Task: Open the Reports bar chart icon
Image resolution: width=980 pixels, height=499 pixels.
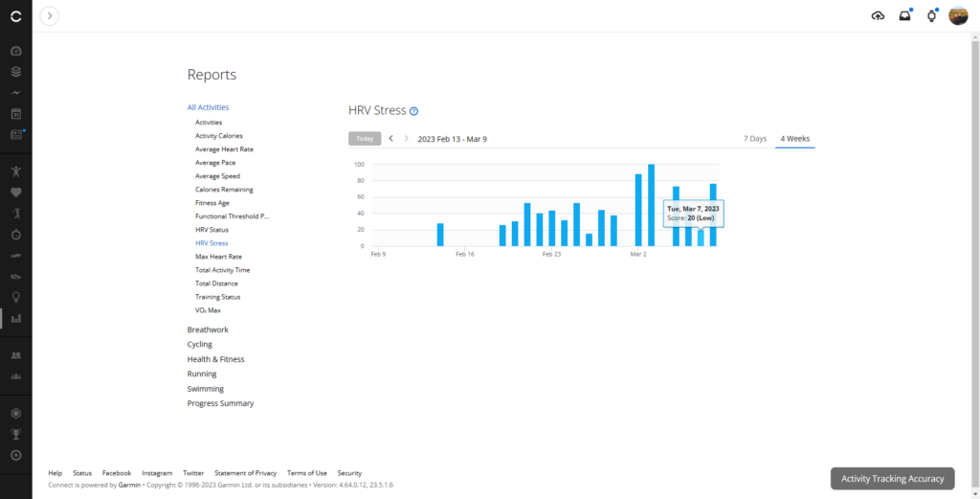Action: click(16, 318)
